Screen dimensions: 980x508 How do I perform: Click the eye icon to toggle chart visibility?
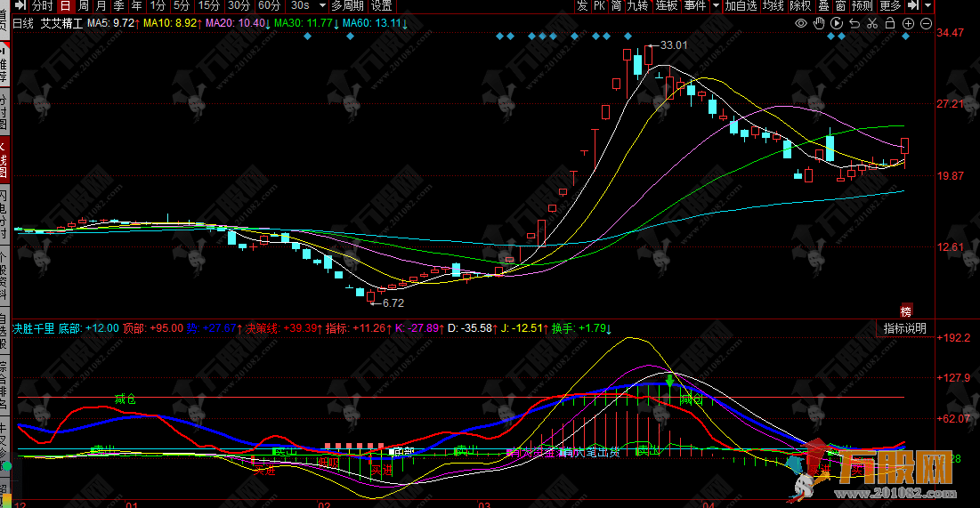click(x=801, y=23)
